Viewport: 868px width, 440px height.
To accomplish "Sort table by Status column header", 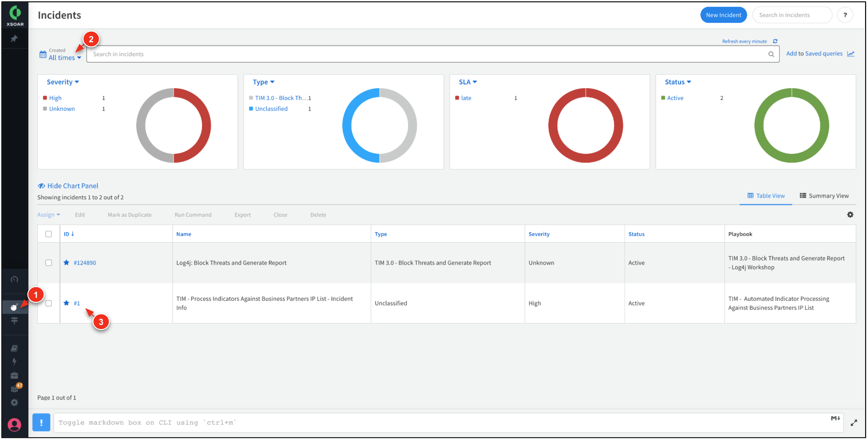I will point(636,234).
